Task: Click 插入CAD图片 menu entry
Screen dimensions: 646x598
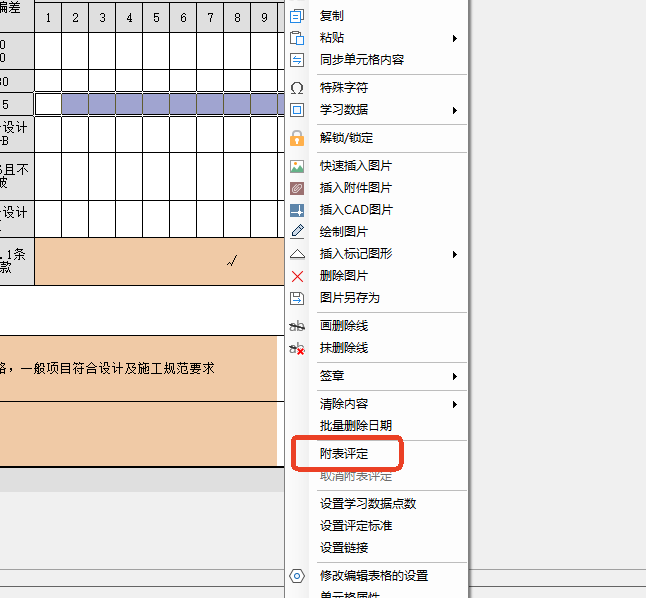Action: (x=356, y=210)
